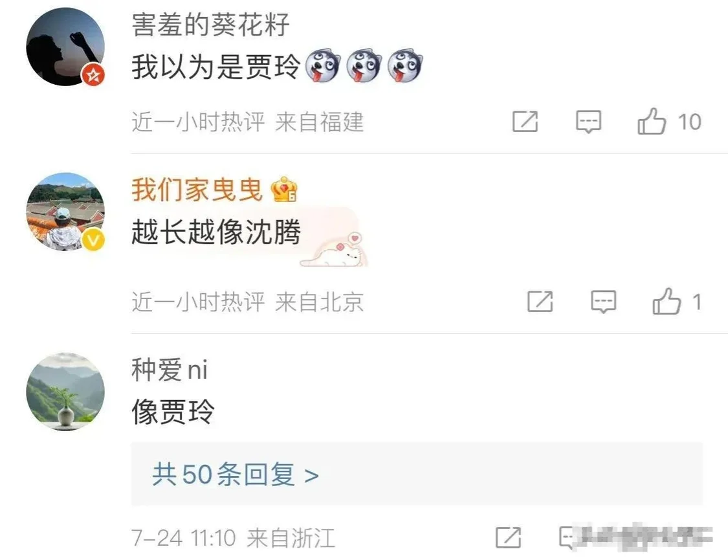Share the 我以为是贾玲 comment

(525, 122)
